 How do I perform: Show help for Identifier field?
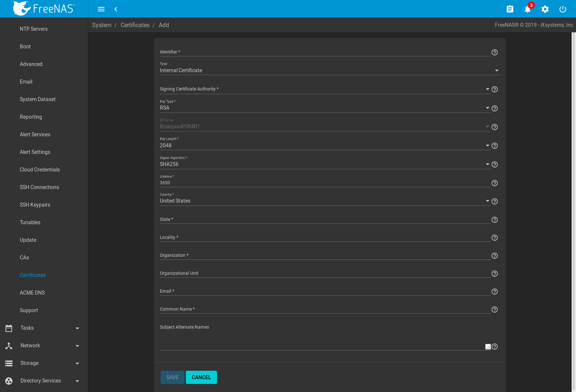pos(495,52)
